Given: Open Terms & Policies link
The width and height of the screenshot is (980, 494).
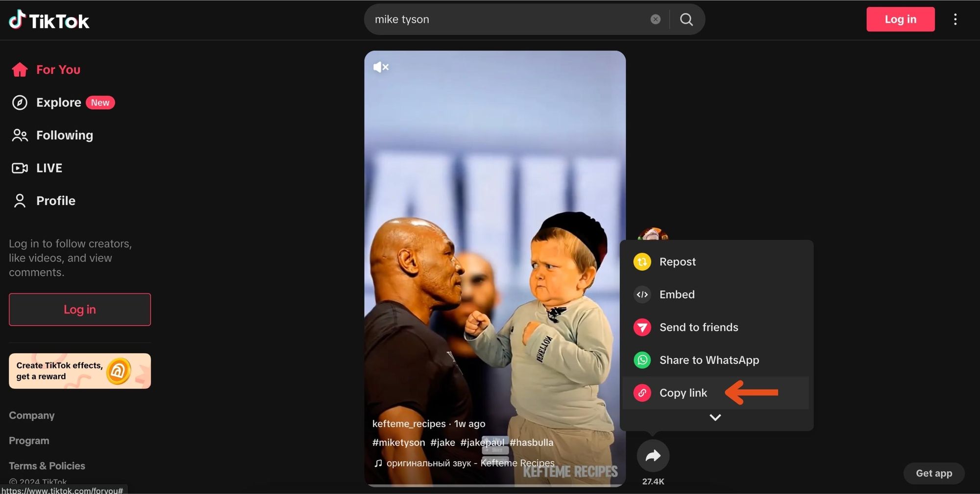Looking at the screenshot, I should pyautogui.click(x=47, y=466).
